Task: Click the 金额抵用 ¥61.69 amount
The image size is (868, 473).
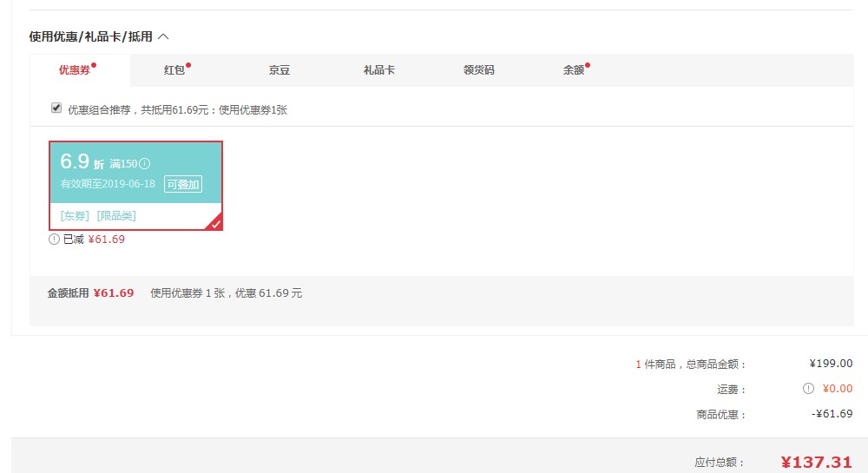Action: pos(114,293)
